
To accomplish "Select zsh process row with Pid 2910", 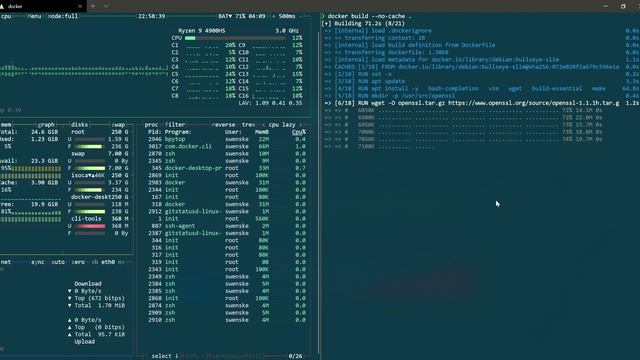I will click(x=227, y=320).
